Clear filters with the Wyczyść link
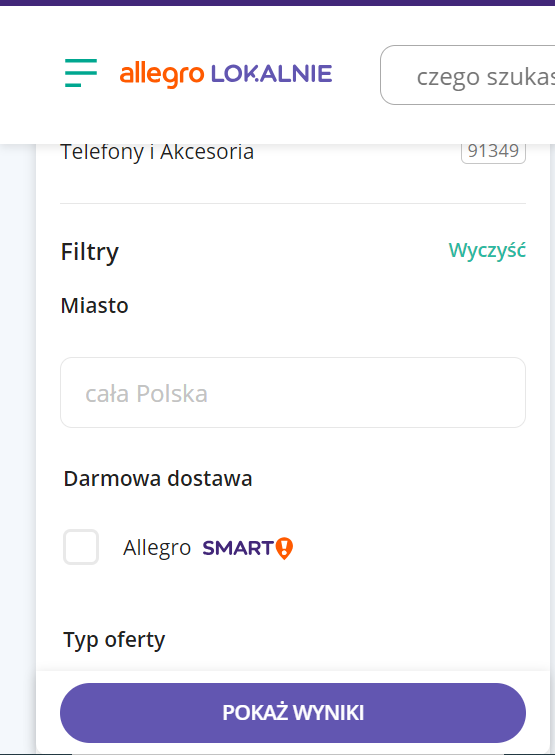 click(x=487, y=250)
